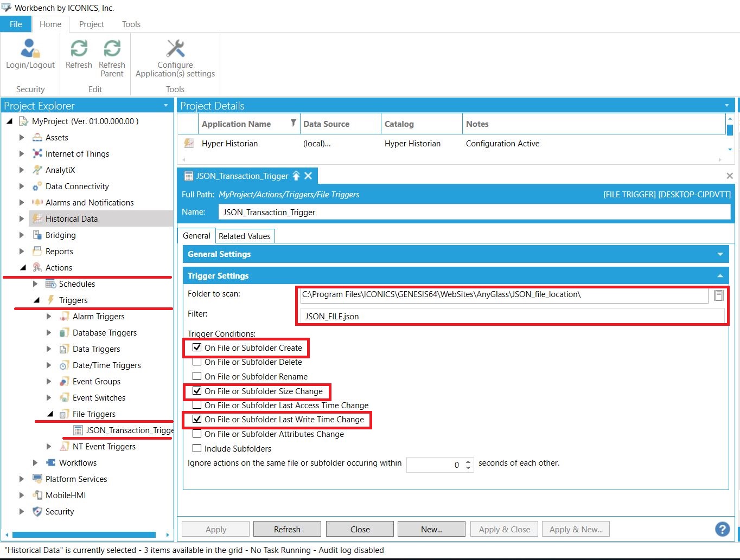This screenshot has height=560, width=740.
Task: Click the Internet of Things icon
Action: click(37, 154)
